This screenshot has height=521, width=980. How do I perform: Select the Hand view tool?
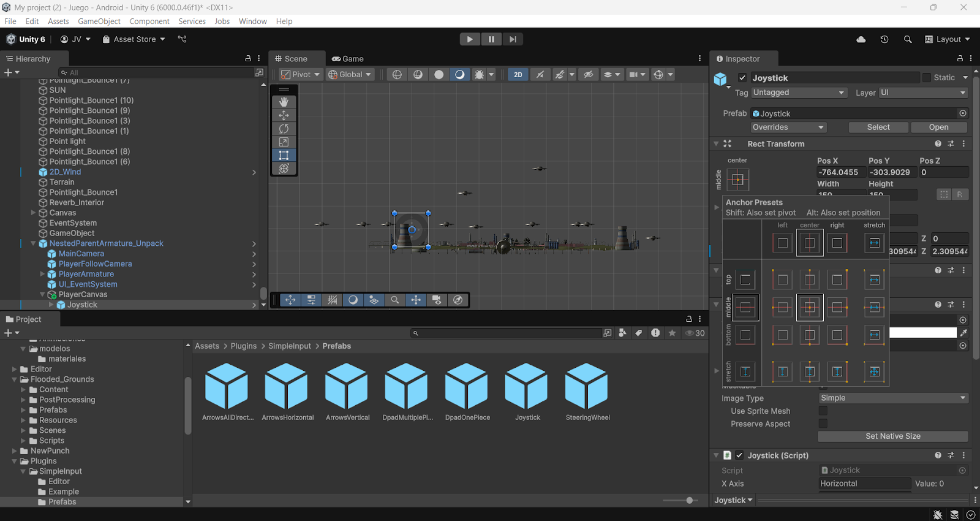tap(284, 102)
